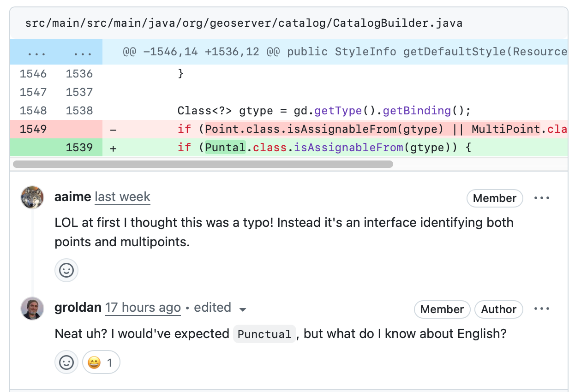Click the CatalogBuilder.java file path header
The image size is (575, 392).
click(244, 23)
